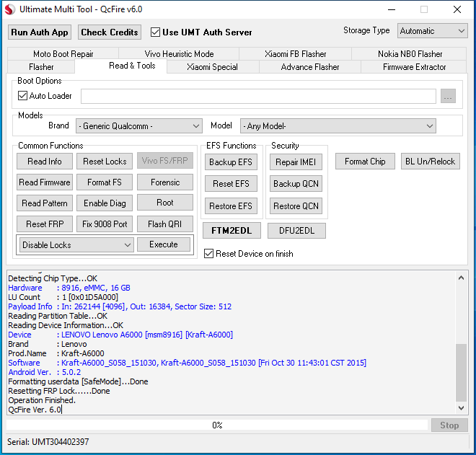Click the Reset FRP button
The width and height of the screenshot is (476, 455).
click(x=45, y=224)
